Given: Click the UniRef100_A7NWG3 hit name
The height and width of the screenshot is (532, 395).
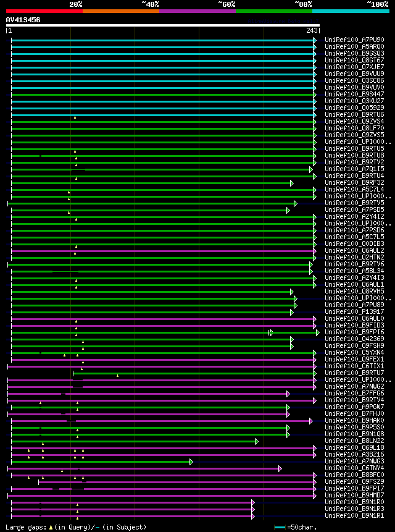Looking at the screenshot, I should pos(354,461).
